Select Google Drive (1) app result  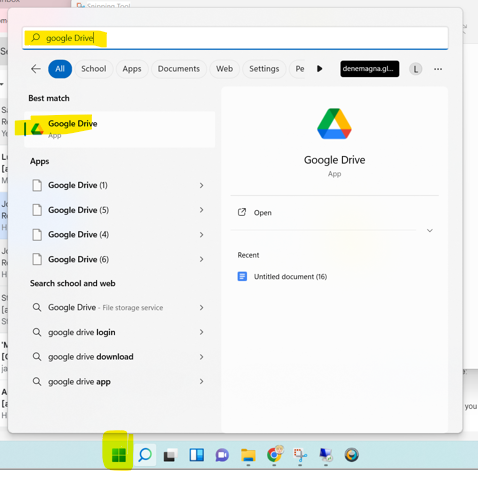point(119,185)
